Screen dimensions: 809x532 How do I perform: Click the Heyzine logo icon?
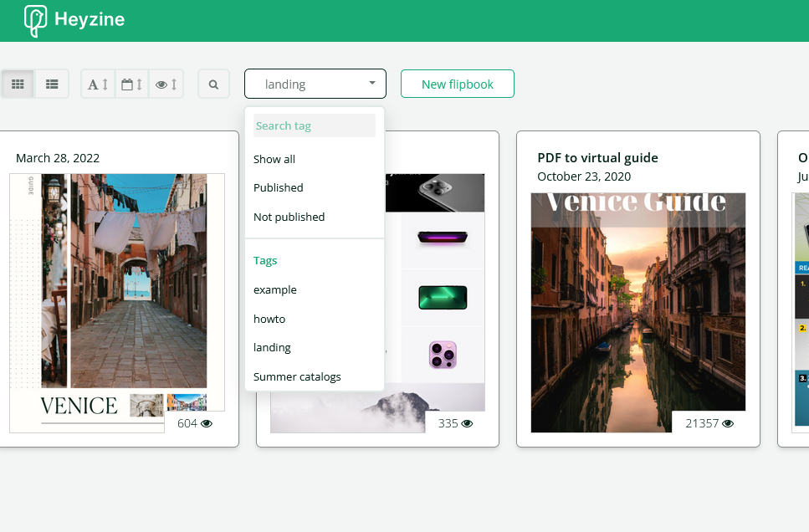pos(35,21)
